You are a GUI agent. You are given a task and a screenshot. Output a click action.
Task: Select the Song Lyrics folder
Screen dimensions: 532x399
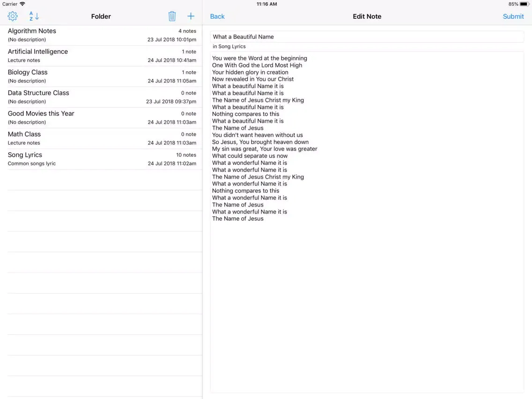(x=102, y=159)
